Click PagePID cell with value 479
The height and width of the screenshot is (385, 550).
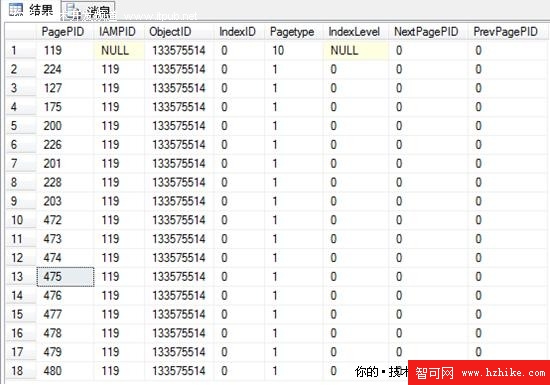coord(65,352)
